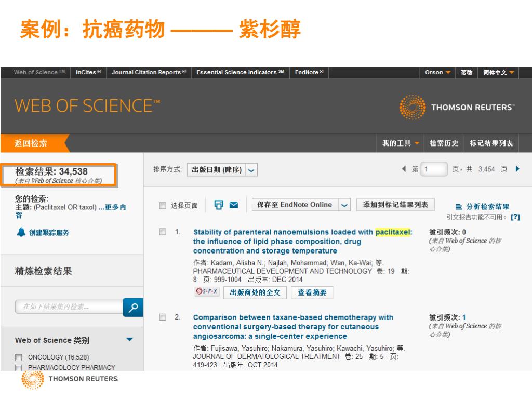Open the Journal Citation Reports tab
The width and height of the screenshot is (532, 399).
pos(149,72)
